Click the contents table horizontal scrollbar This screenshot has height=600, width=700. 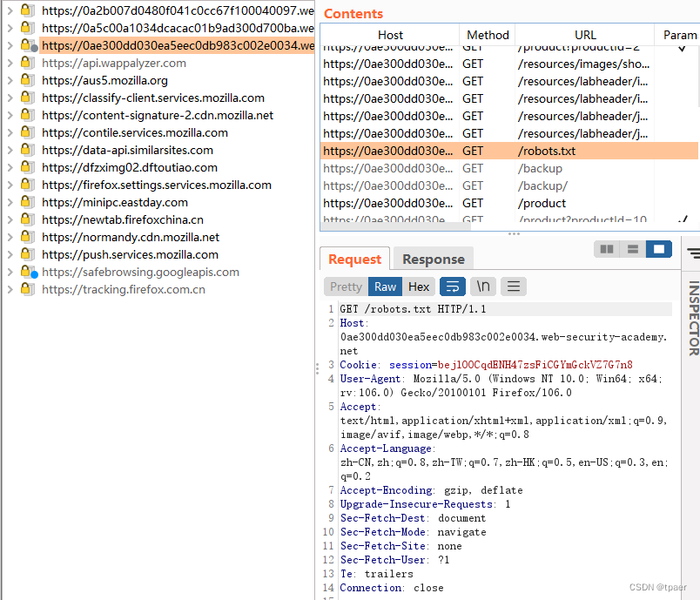pos(395,226)
